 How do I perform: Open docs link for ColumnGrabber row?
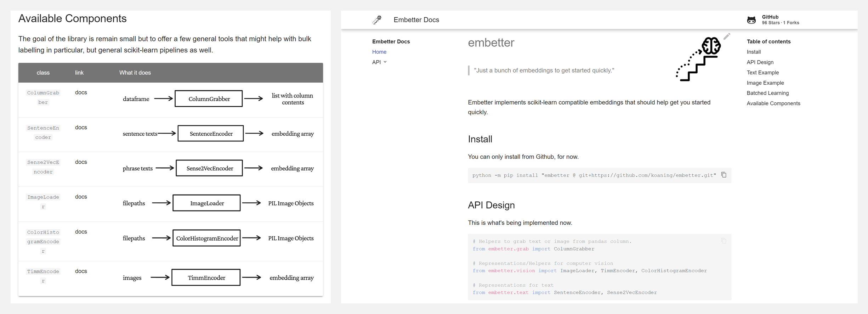point(81,92)
